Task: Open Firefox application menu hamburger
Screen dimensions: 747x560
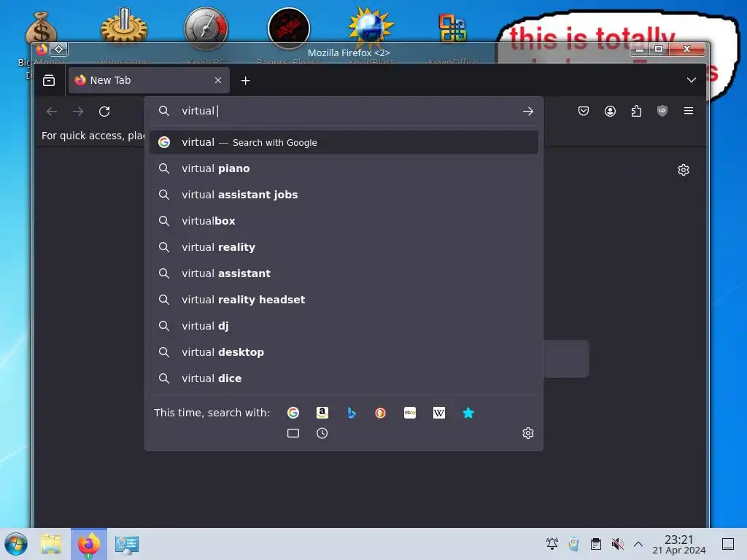Action: click(689, 111)
